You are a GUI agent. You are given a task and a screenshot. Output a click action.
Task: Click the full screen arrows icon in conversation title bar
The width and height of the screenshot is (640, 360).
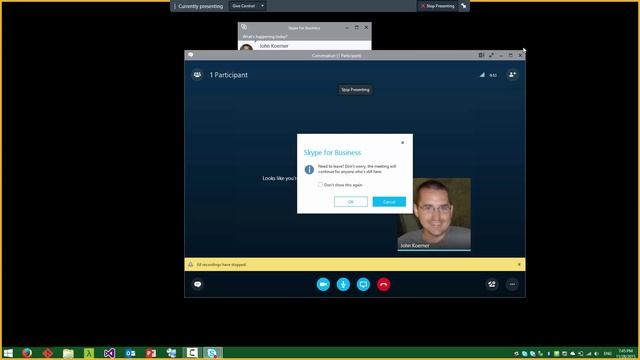click(491, 55)
